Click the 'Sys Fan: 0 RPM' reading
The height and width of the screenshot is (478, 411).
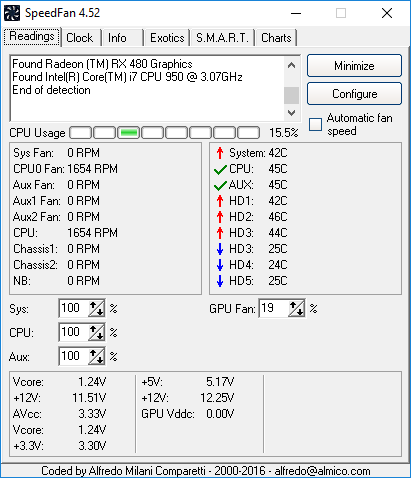[56, 153]
